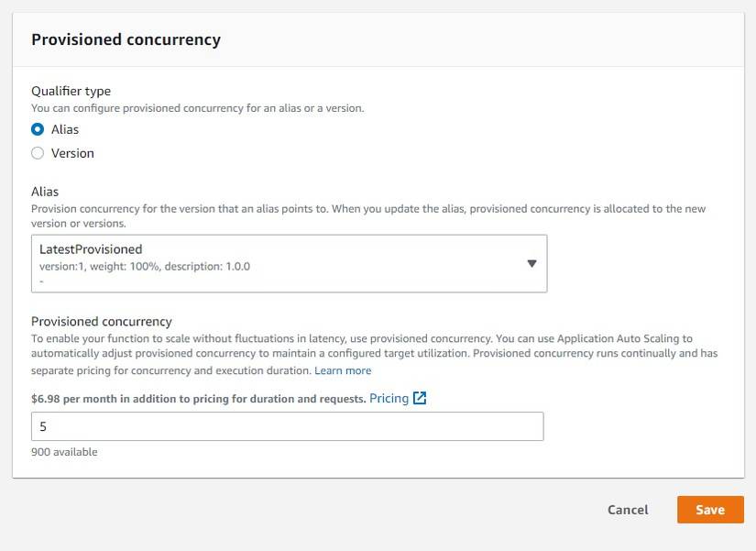
Task: Click the external link icon beside Pricing
Action: click(420, 398)
